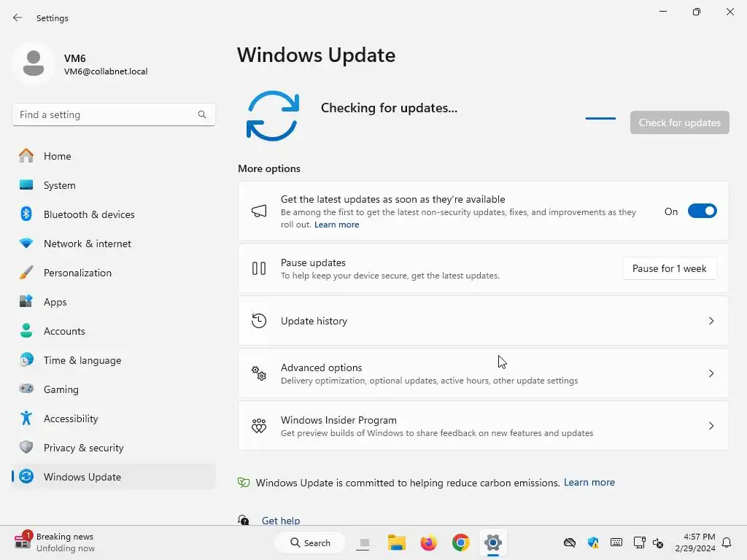747x560 pixels.
Task: Go to Network & internet settings
Action: [113, 244]
